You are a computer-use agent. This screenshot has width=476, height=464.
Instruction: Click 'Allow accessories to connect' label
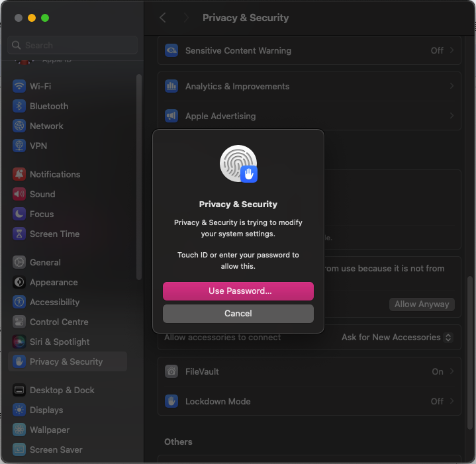point(222,337)
